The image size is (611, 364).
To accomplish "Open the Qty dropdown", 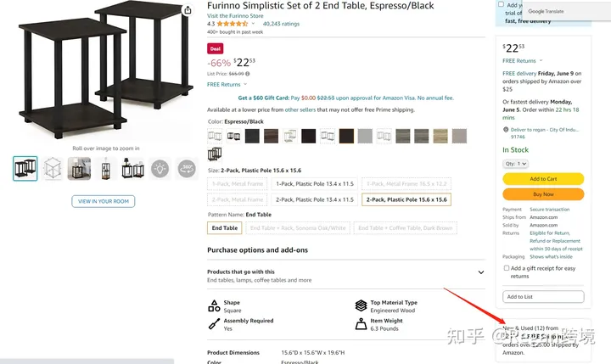I will [x=516, y=164].
